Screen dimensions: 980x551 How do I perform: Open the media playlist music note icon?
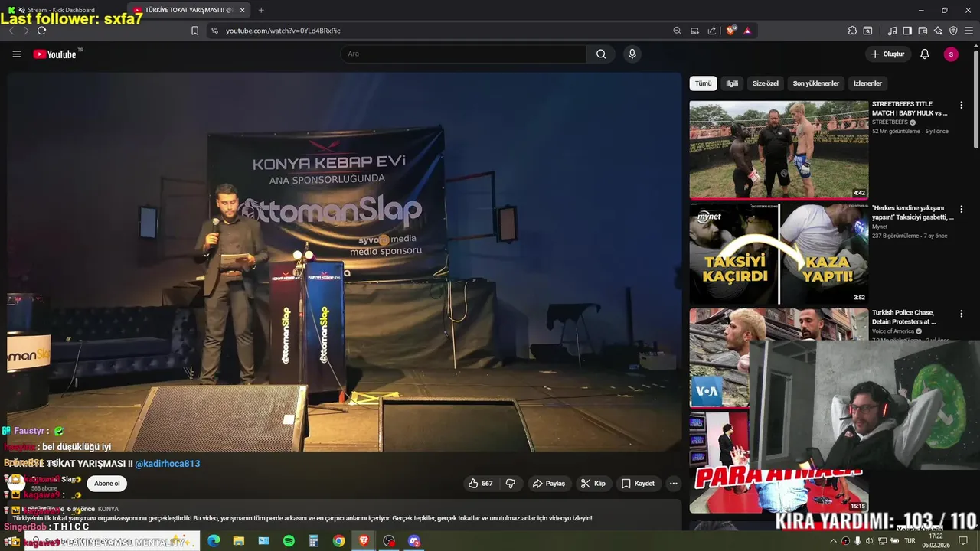click(x=892, y=31)
